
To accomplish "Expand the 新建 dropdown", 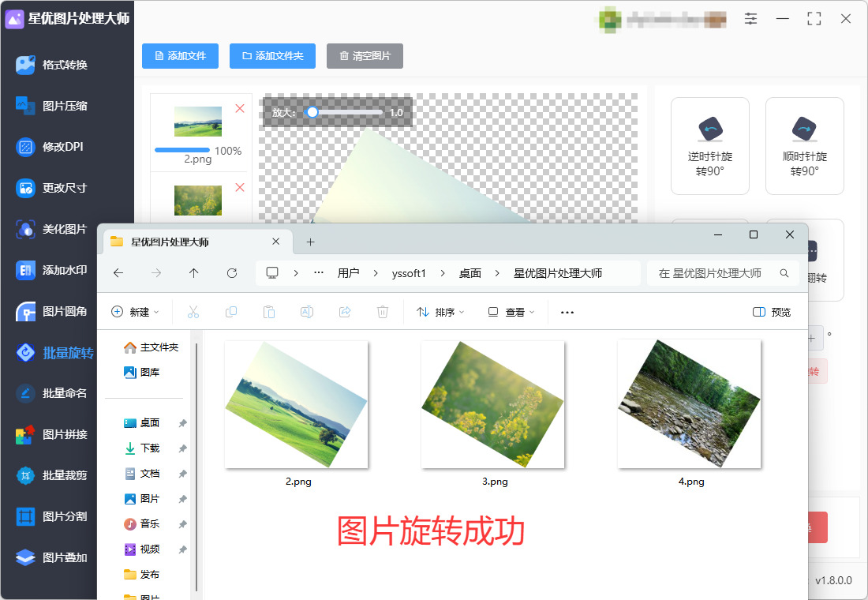I will click(136, 313).
